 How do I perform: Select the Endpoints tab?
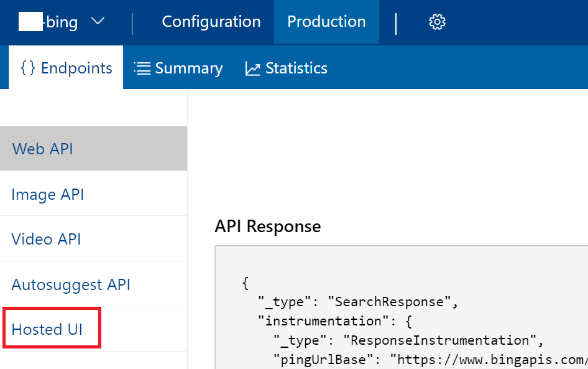tap(65, 68)
